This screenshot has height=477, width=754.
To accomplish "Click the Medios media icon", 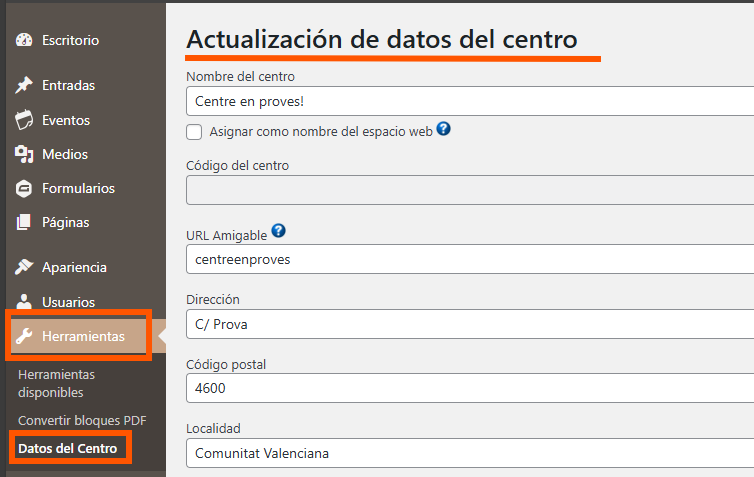I will pyautogui.click(x=25, y=154).
